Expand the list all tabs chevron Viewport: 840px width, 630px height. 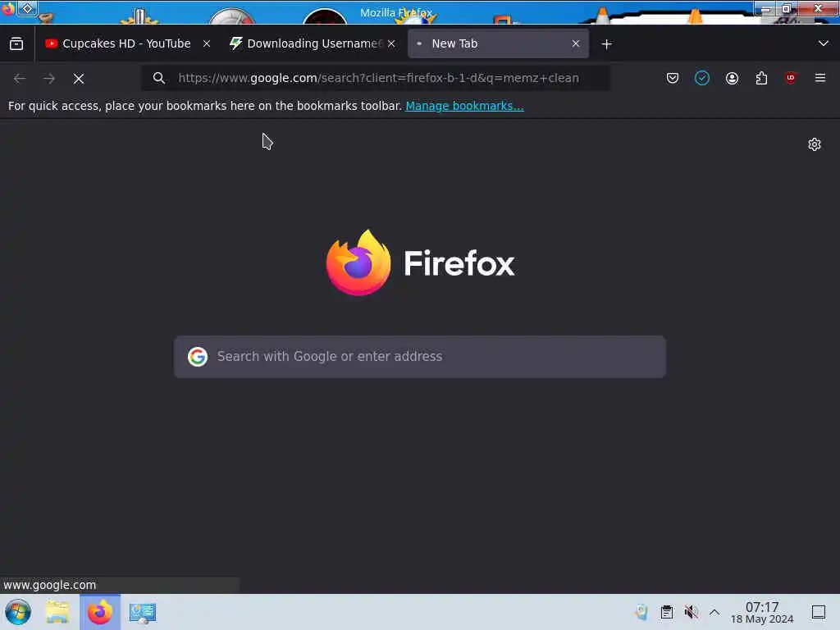824,43
